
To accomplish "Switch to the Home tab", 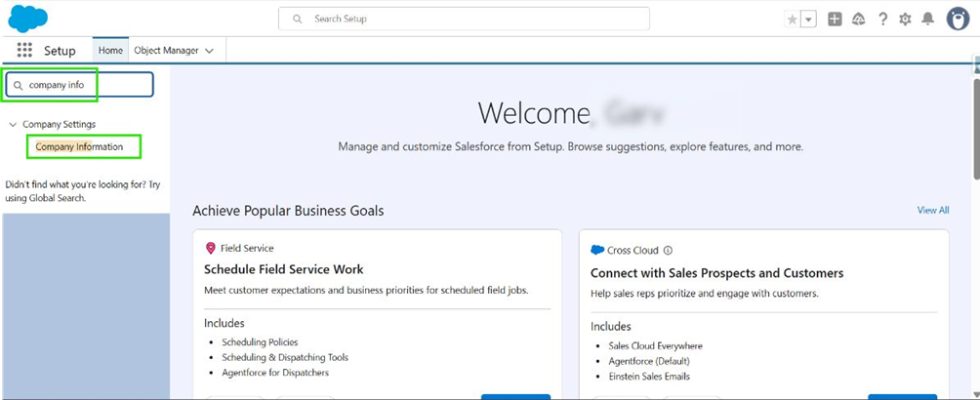I will pyautogui.click(x=110, y=51).
